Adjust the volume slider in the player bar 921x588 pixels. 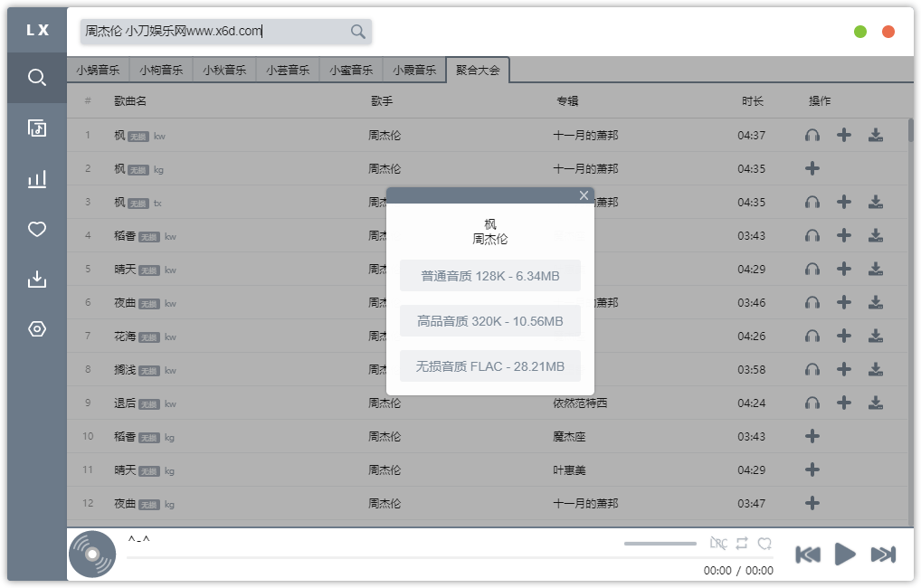(660, 543)
